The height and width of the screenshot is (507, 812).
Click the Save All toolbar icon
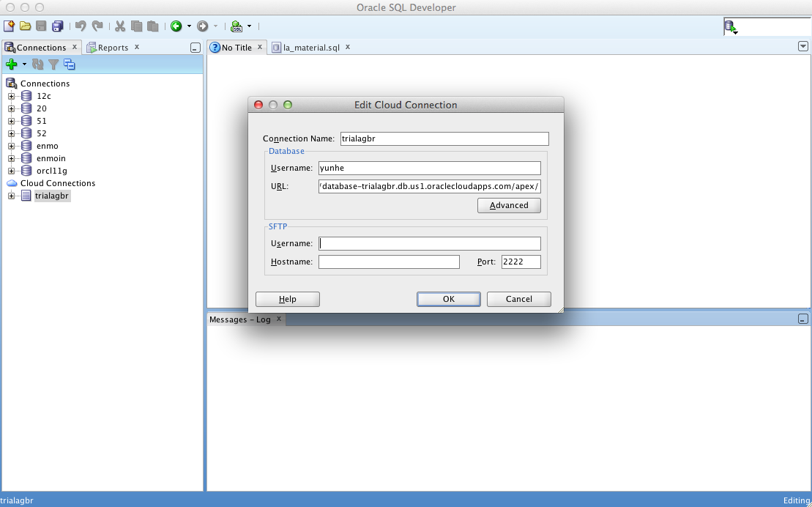pyautogui.click(x=57, y=26)
